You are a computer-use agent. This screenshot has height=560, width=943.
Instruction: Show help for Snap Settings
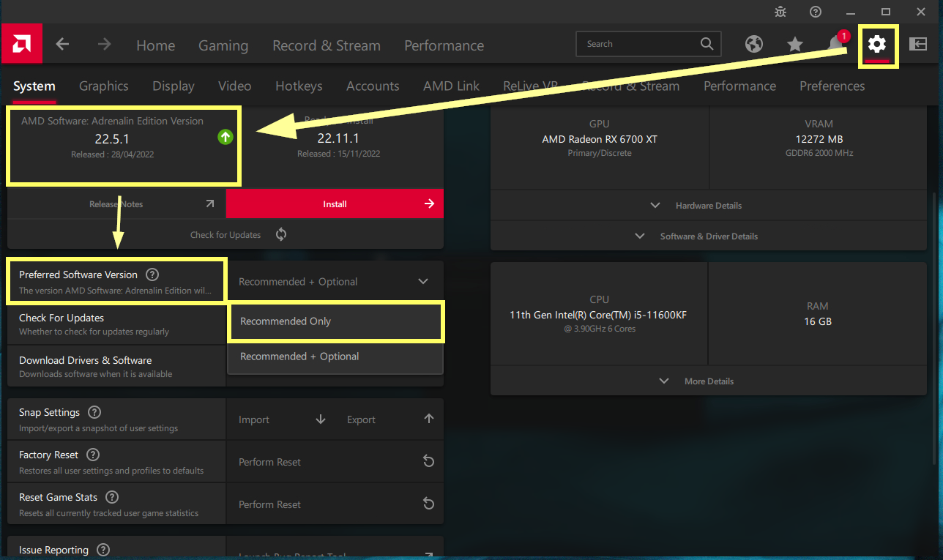(x=94, y=412)
